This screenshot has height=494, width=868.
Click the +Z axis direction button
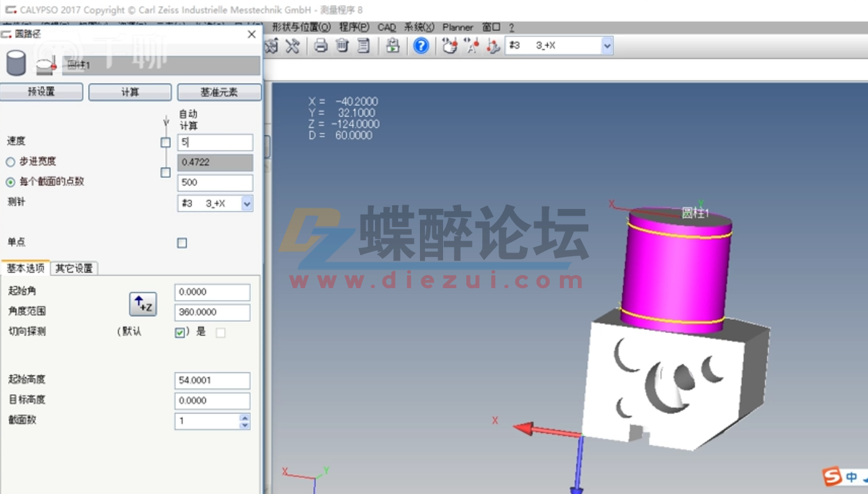(142, 304)
